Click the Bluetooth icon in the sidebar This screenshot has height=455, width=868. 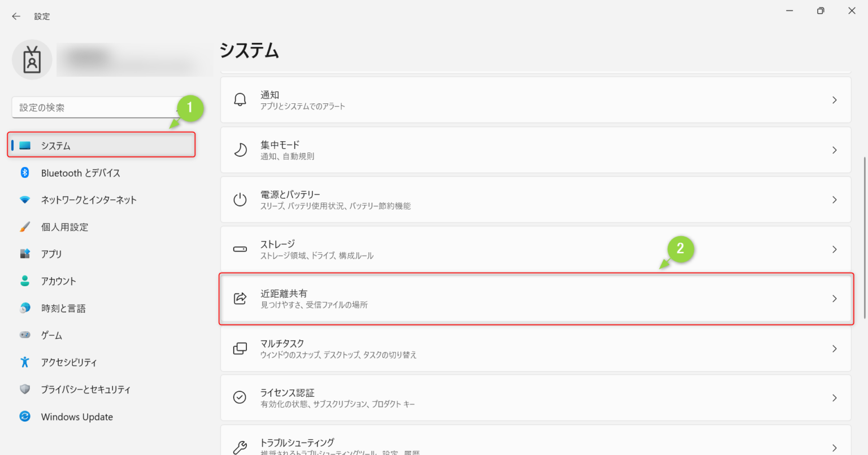[25, 173]
